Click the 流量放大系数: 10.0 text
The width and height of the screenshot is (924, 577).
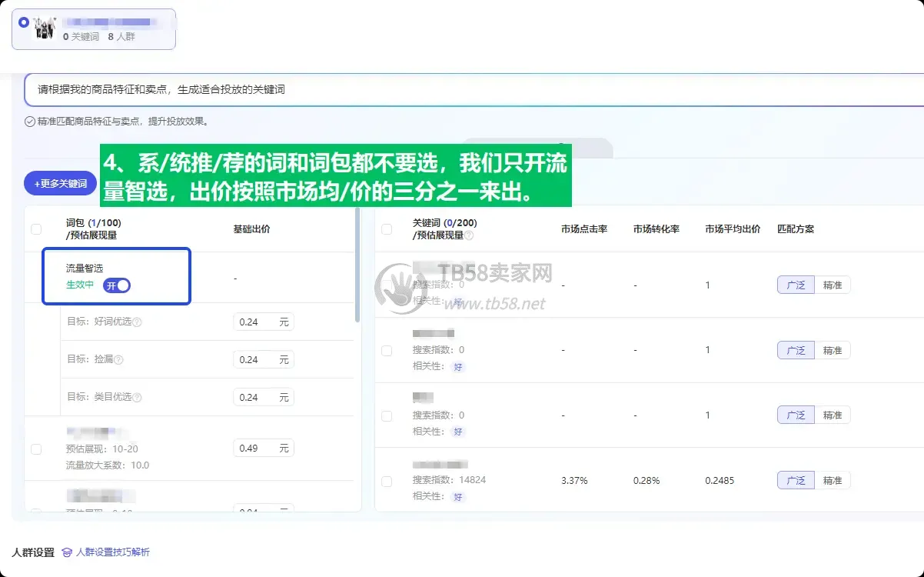tap(108, 465)
